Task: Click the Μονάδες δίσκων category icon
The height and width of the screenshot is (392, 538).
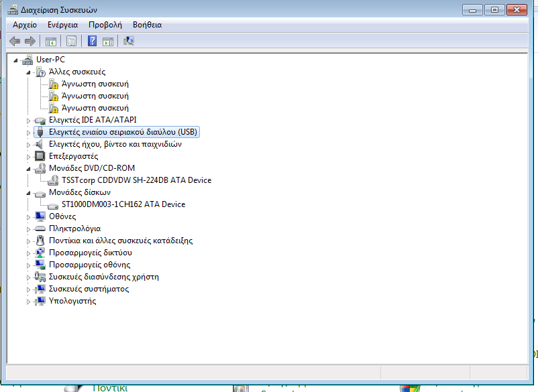Action: 40,194
